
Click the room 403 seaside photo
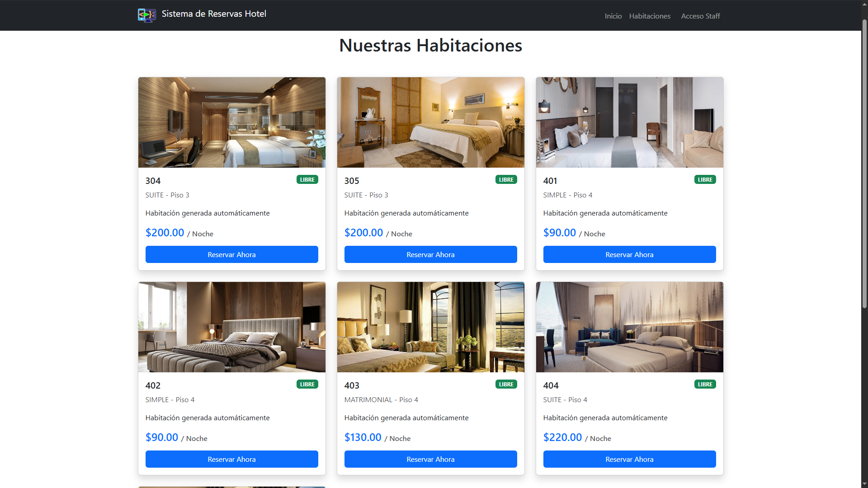point(431,327)
